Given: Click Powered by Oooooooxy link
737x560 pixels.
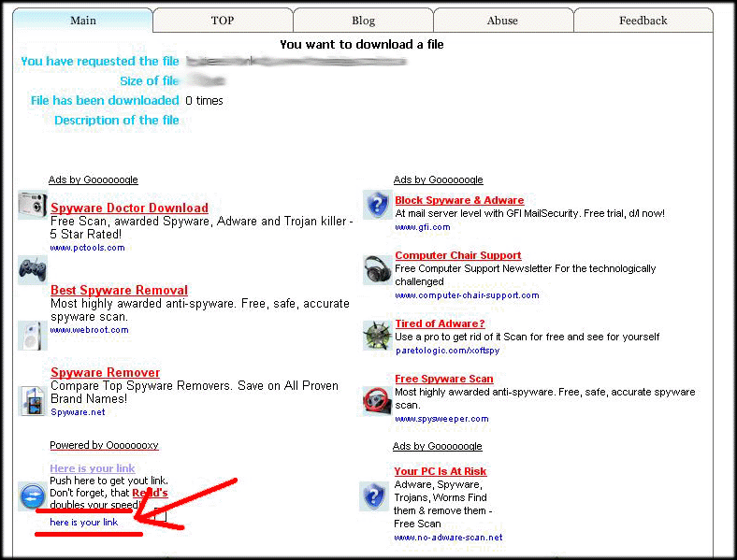Looking at the screenshot, I should pos(104,445).
